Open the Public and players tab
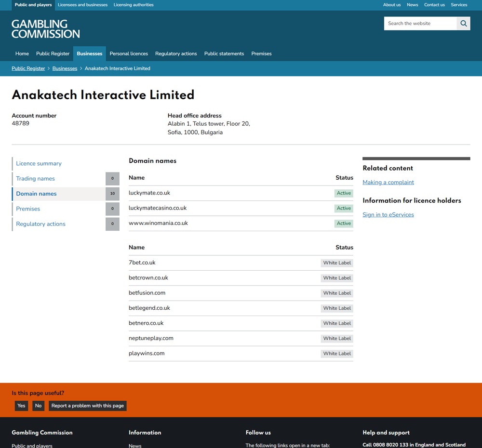This screenshot has width=482, height=448. (33, 5)
